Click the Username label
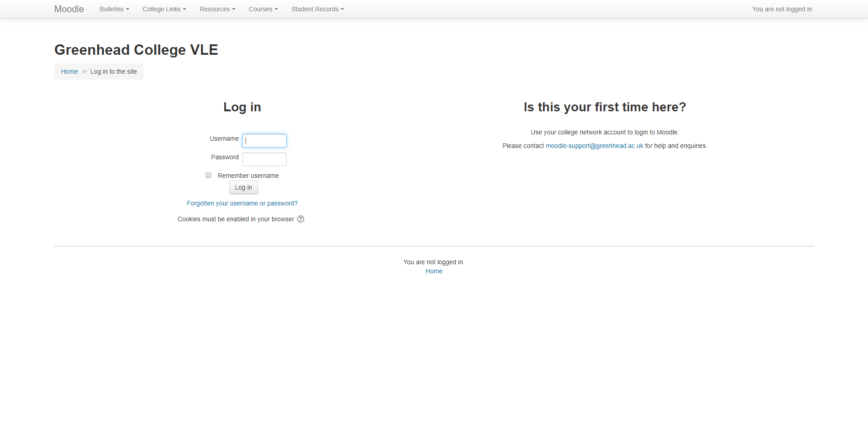 224,138
